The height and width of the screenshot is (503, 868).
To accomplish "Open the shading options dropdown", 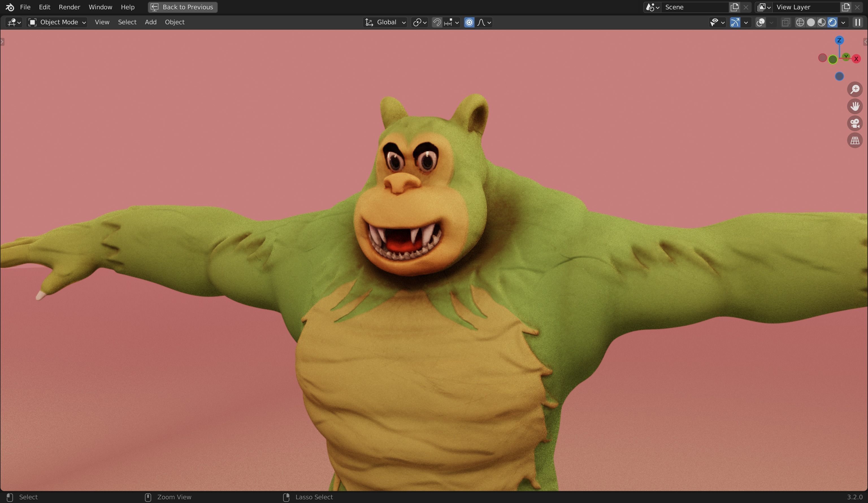I will pyautogui.click(x=843, y=22).
